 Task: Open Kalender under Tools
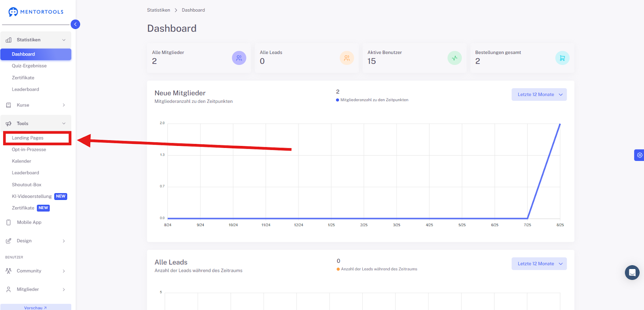pyautogui.click(x=21, y=161)
